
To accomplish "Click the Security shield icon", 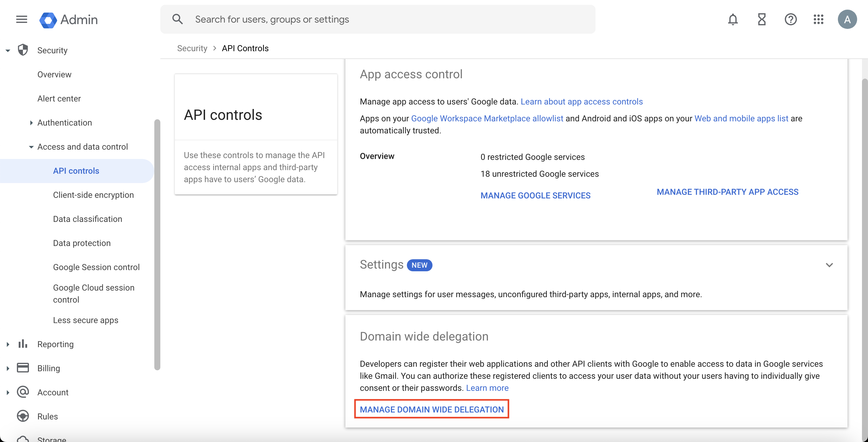I will coord(23,50).
